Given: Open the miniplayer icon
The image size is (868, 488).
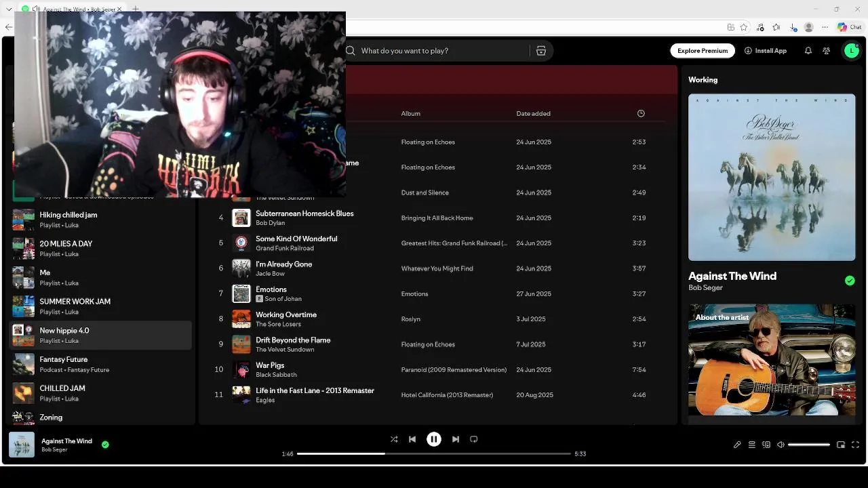Looking at the screenshot, I should pos(841,445).
